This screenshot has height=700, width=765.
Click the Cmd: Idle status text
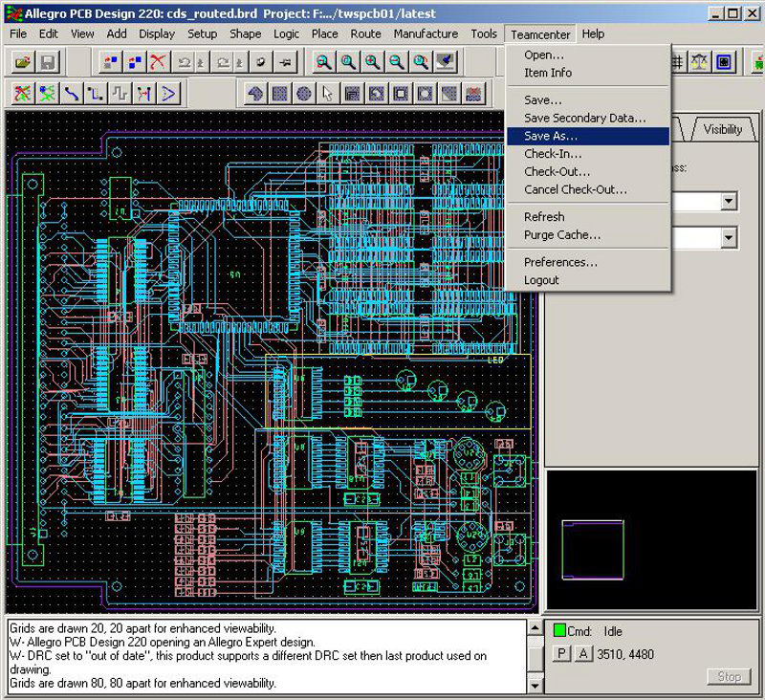(595, 631)
